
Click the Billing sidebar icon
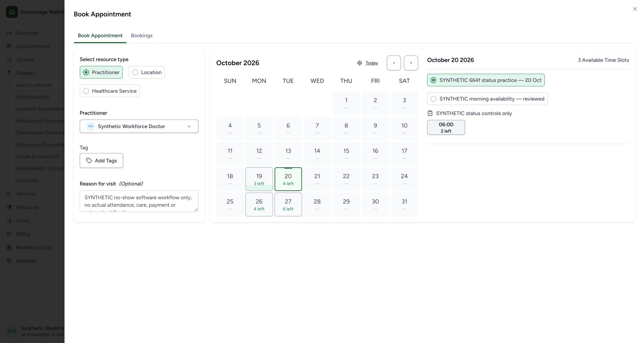(x=9, y=234)
